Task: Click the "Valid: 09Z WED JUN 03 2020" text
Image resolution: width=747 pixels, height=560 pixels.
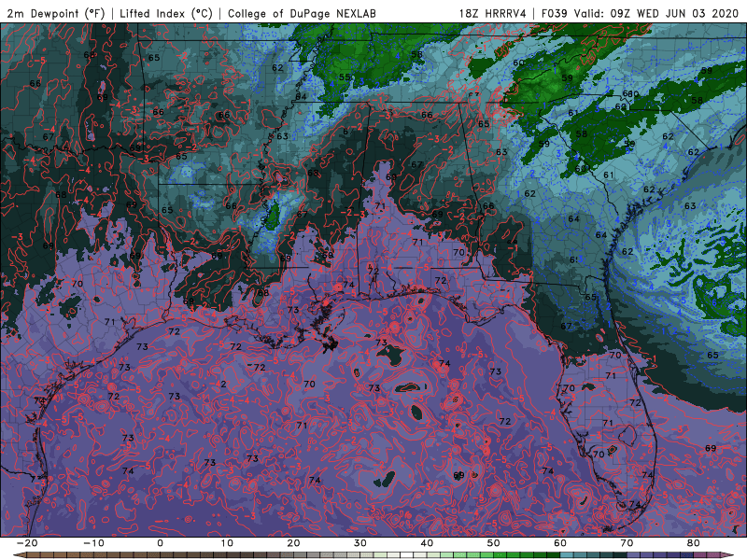Action: pos(655,13)
